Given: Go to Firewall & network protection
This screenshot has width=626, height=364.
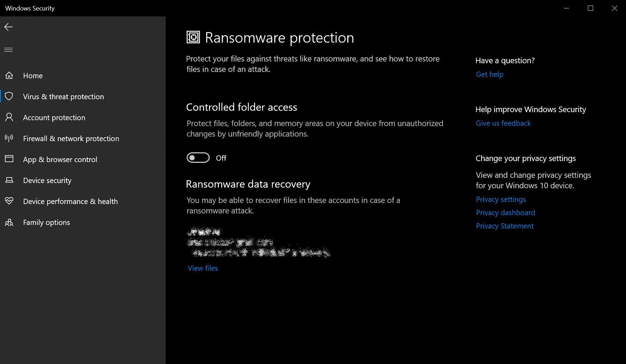Looking at the screenshot, I should 83,138.
